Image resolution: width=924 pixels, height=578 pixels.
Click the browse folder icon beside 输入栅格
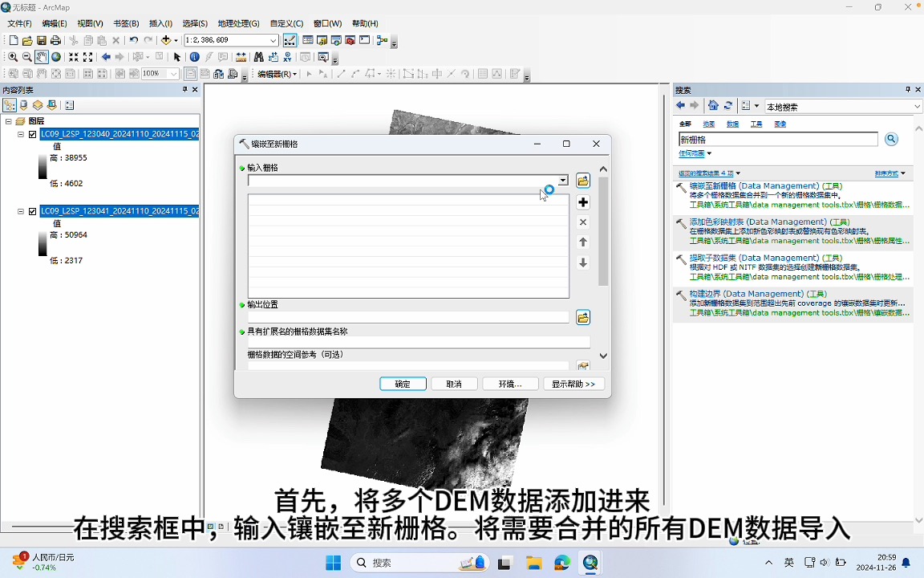[583, 180]
